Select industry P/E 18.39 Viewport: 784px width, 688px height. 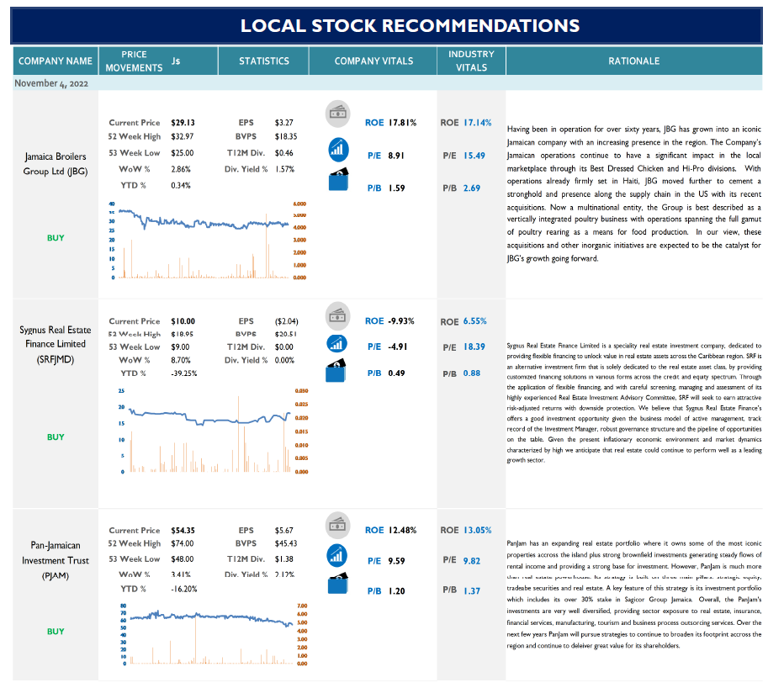(474, 347)
